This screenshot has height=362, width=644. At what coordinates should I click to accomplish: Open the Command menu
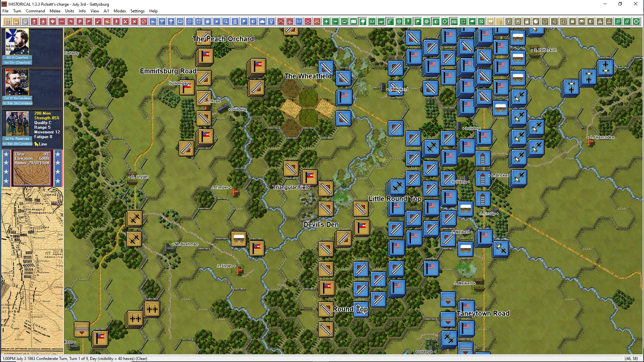[x=35, y=11]
